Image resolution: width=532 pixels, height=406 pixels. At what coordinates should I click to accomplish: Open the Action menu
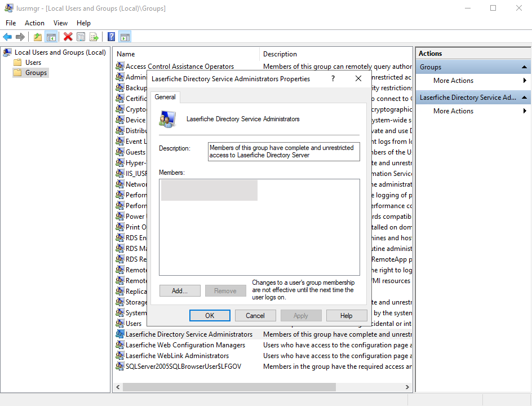34,23
